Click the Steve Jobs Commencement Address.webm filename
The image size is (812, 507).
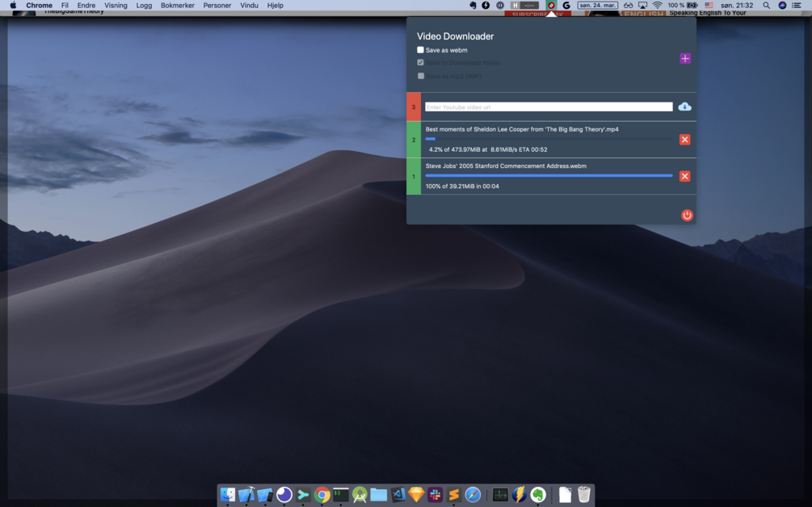coord(506,166)
